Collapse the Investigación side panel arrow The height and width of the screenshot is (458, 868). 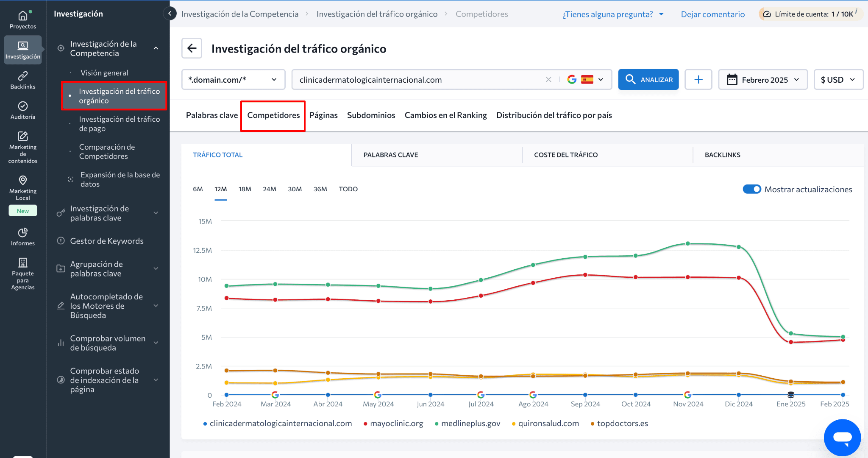click(x=170, y=14)
